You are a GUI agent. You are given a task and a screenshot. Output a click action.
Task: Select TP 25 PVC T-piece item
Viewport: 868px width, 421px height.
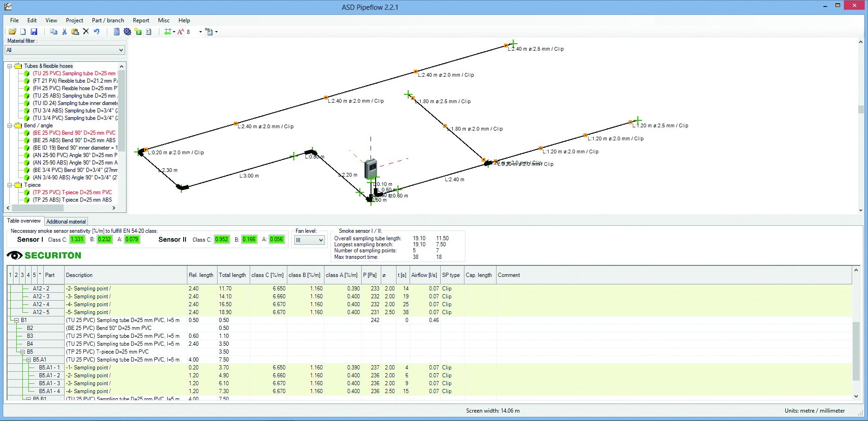coord(72,192)
